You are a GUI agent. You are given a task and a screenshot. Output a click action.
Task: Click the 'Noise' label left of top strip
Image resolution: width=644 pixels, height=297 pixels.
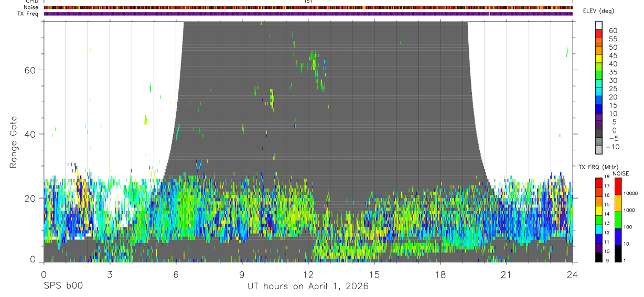point(31,7)
